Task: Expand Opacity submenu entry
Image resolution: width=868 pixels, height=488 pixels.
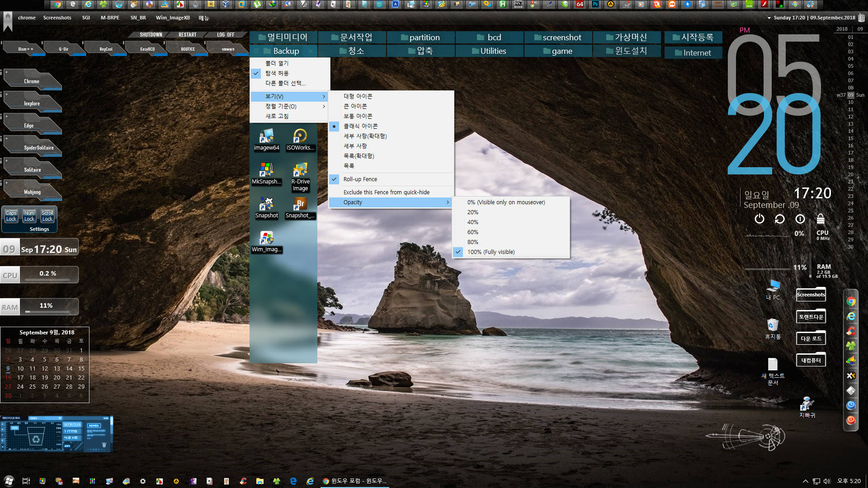Action: pyautogui.click(x=391, y=202)
